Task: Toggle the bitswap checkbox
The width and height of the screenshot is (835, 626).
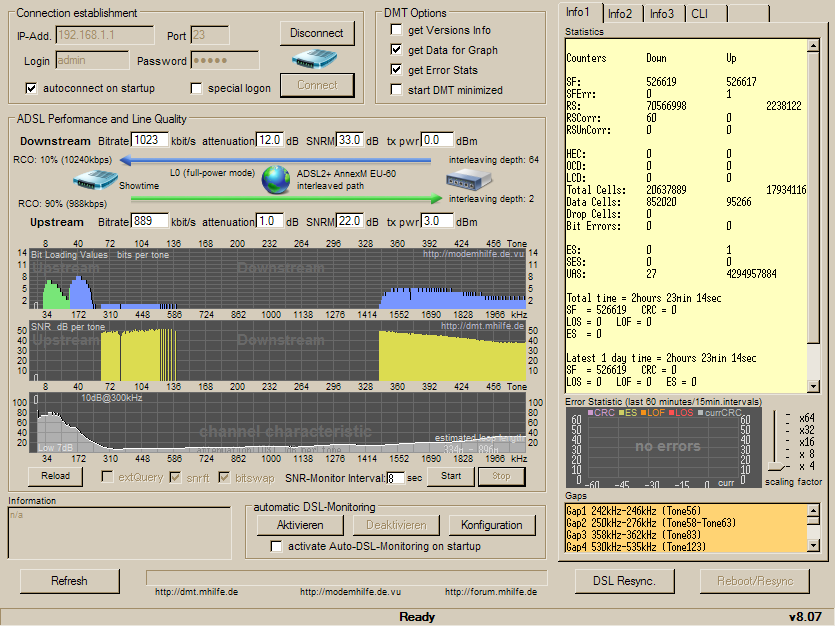Action: tap(224, 477)
